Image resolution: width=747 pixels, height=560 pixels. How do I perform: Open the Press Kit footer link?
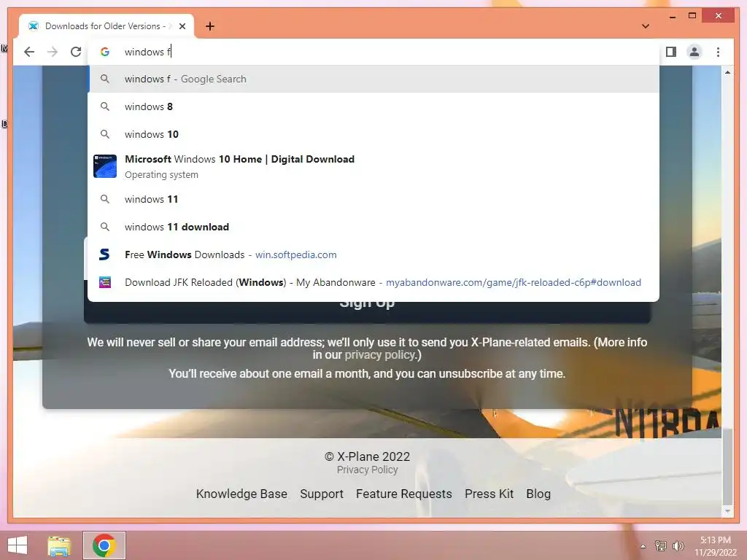point(489,494)
